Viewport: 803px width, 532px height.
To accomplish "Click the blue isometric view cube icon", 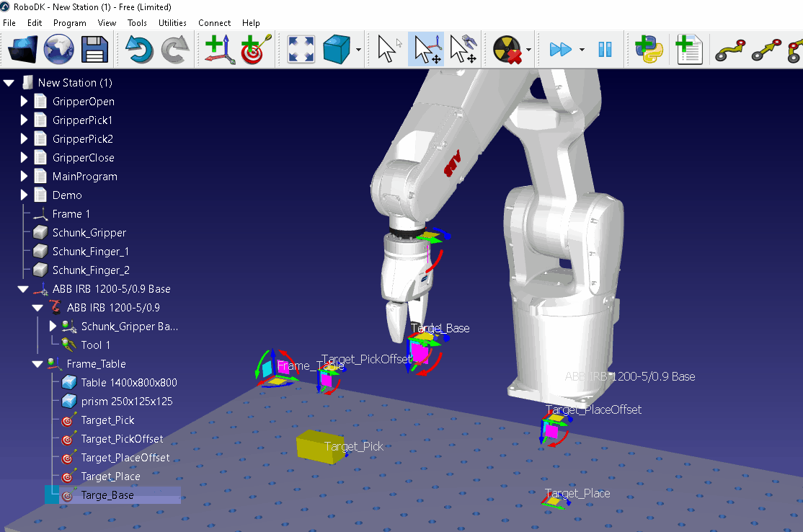I will tap(337, 49).
